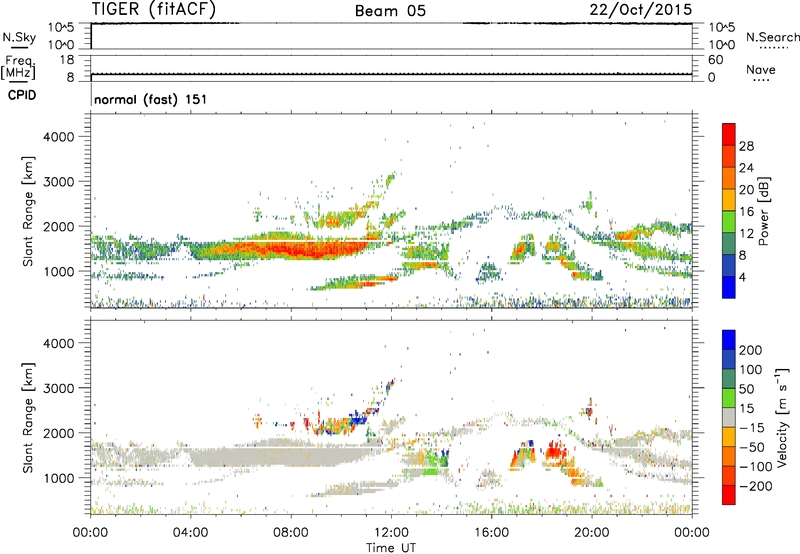Pick the Velocity color bar segment between 100 and 200

pos(729,359)
